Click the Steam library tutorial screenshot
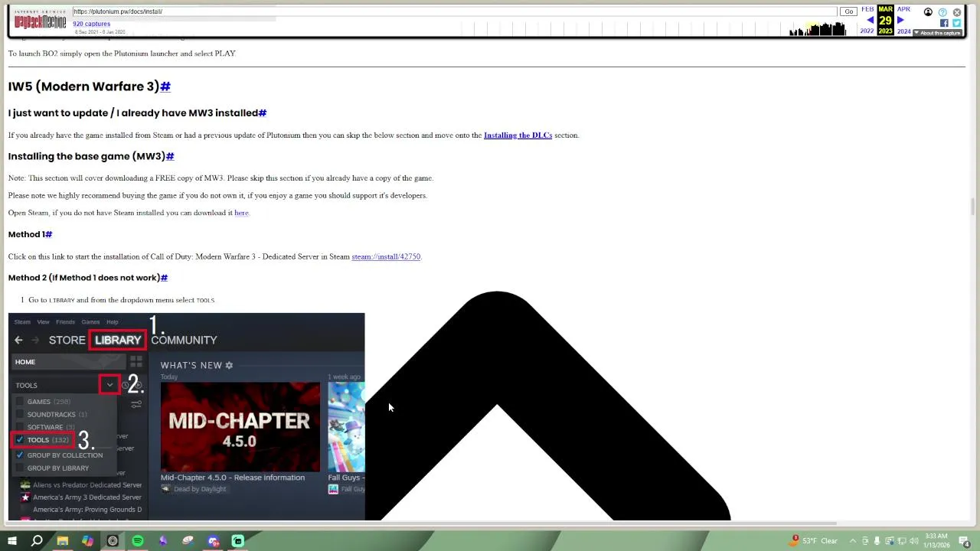 pos(187,416)
